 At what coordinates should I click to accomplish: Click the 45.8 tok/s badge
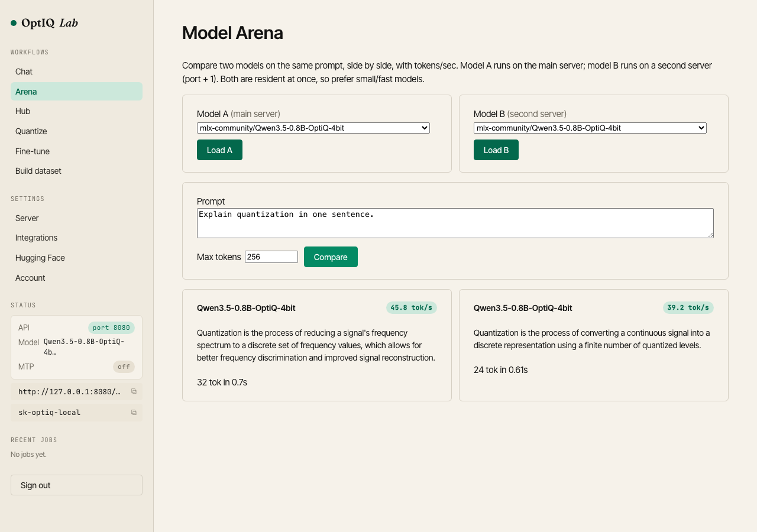pyautogui.click(x=412, y=307)
